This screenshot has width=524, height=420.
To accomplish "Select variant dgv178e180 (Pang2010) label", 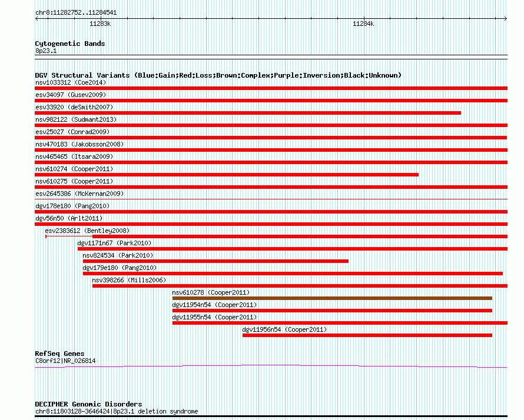I will (x=72, y=206).
